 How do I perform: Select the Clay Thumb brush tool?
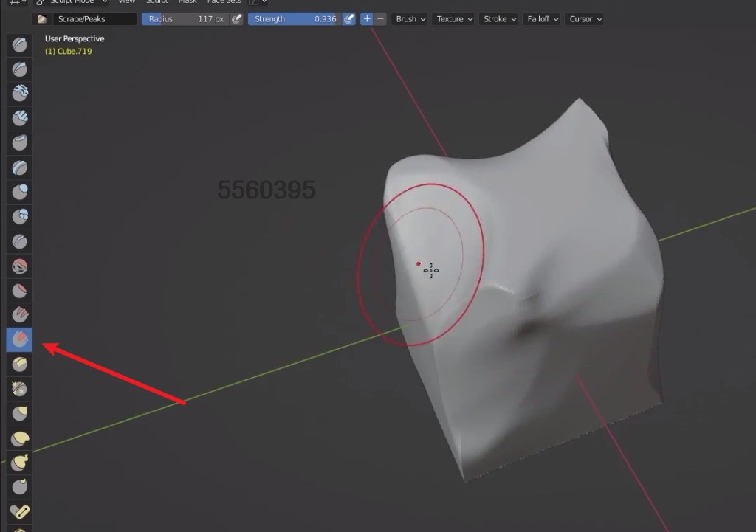click(19, 143)
